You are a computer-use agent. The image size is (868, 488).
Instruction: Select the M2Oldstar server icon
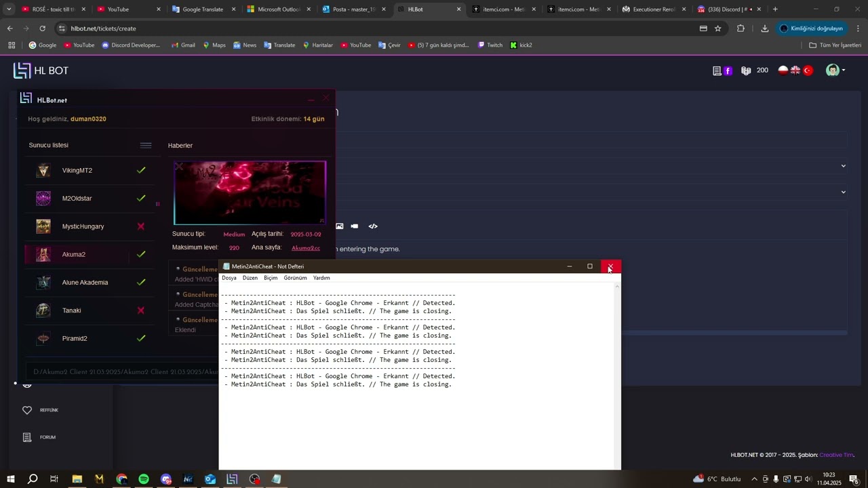click(x=43, y=199)
